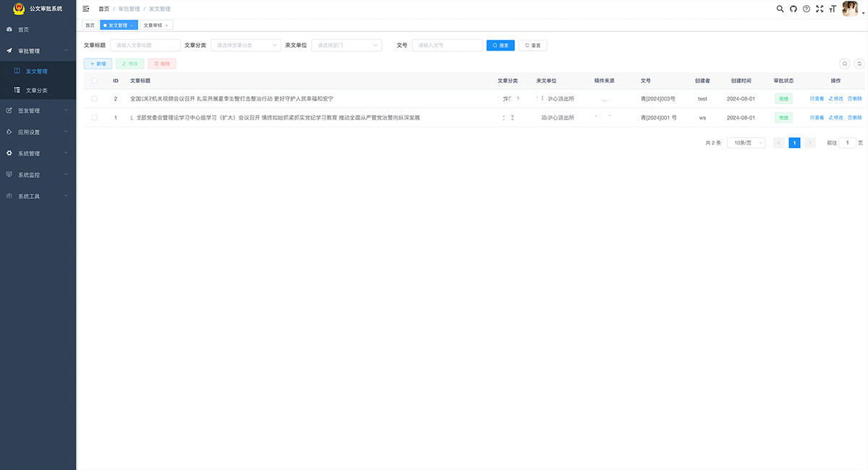868x470 pixels.
Task: Open 文章分类 in the sidebar menu
Action: point(36,90)
